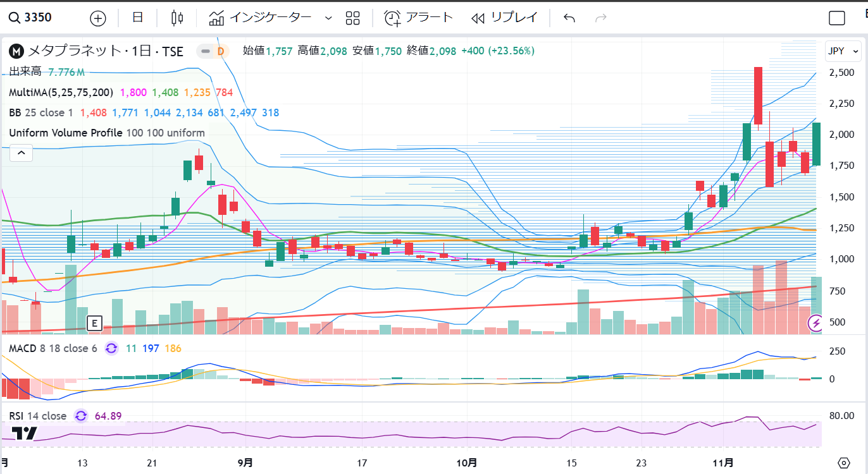Click the 安値 1,750 low value

[377, 51]
